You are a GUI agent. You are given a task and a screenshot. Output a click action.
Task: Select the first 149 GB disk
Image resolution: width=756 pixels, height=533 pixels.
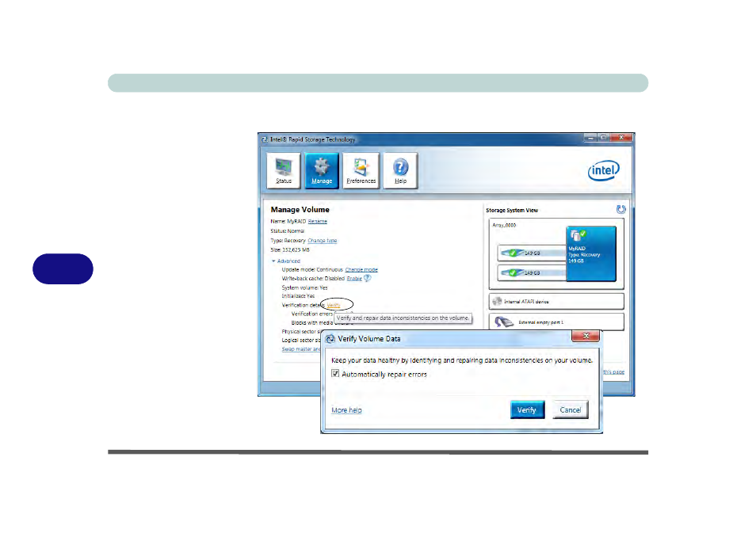pyautogui.click(x=531, y=253)
